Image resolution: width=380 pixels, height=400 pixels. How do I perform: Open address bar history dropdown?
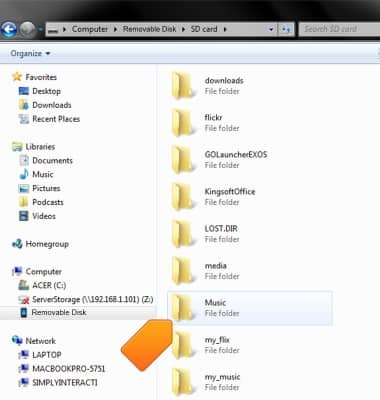point(271,29)
